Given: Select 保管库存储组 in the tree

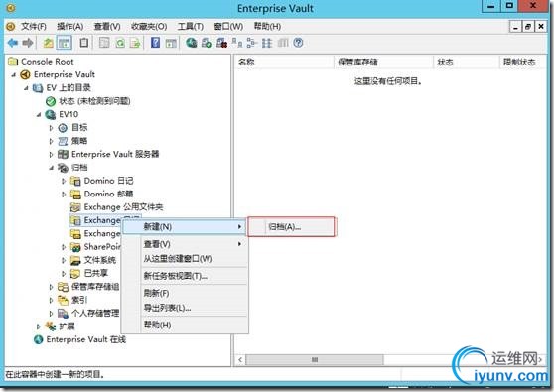Looking at the screenshot, I should (x=95, y=287).
